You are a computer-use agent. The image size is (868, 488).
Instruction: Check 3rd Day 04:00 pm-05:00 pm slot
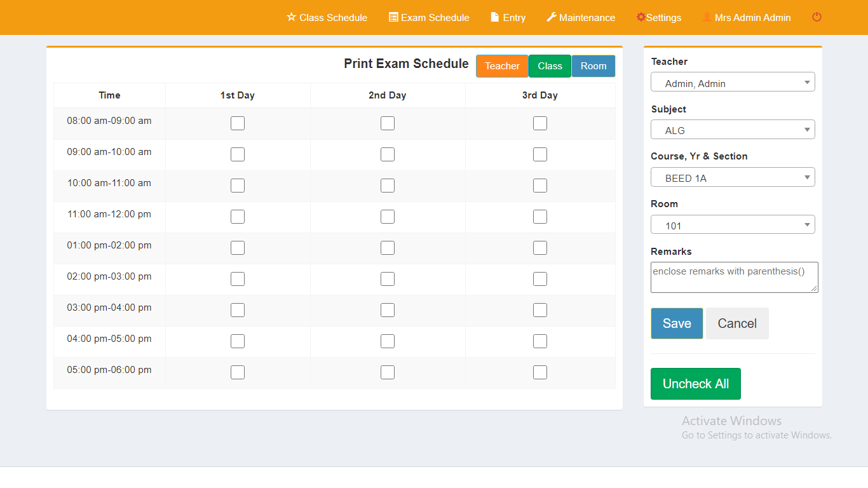pos(540,341)
